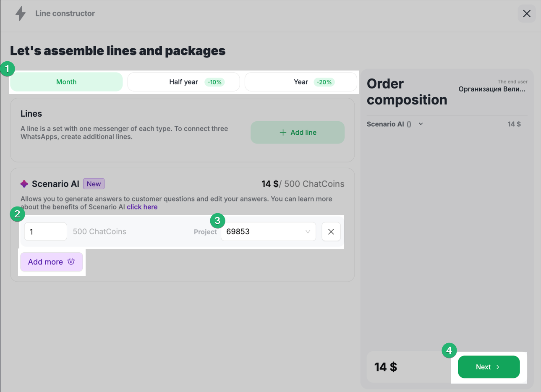The height and width of the screenshot is (392, 541).
Task: Select the Month billing period
Action: [66, 82]
